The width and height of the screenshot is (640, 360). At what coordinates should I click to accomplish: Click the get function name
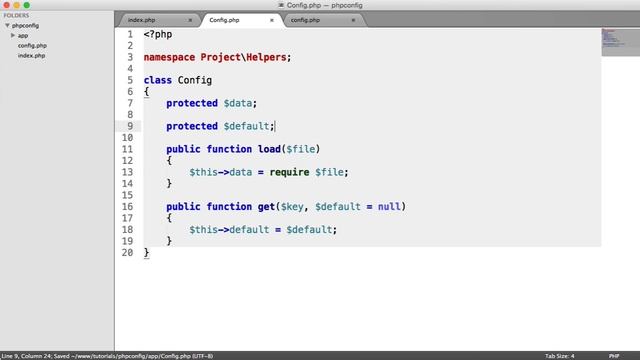coord(266,207)
